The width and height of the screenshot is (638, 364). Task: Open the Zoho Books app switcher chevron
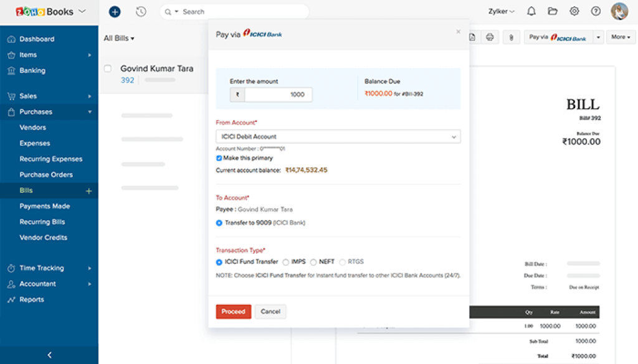[x=82, y=11]
